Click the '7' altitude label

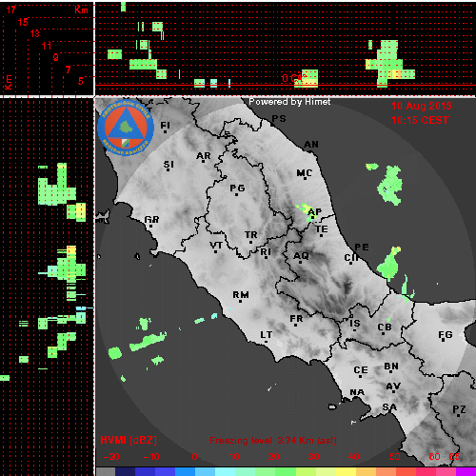pos(68,69)
